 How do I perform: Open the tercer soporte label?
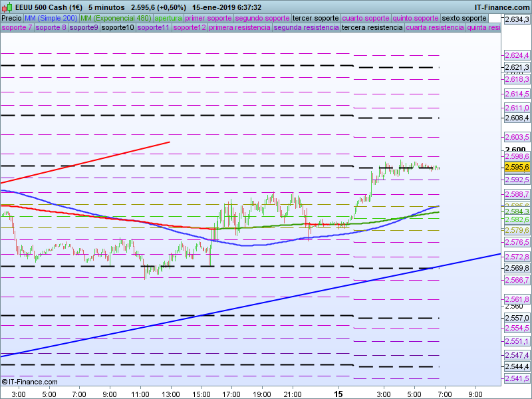315,18
